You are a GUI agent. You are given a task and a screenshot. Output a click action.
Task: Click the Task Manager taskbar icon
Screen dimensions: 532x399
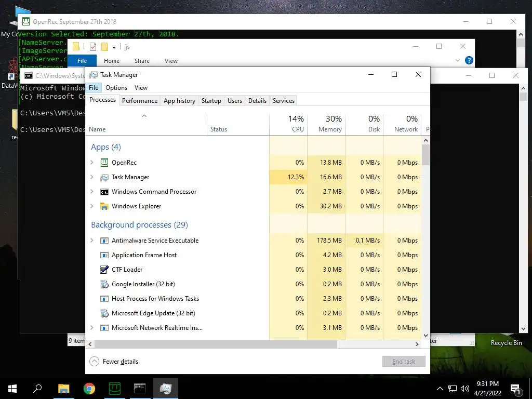pyautogui.click(x=166, y=389)
